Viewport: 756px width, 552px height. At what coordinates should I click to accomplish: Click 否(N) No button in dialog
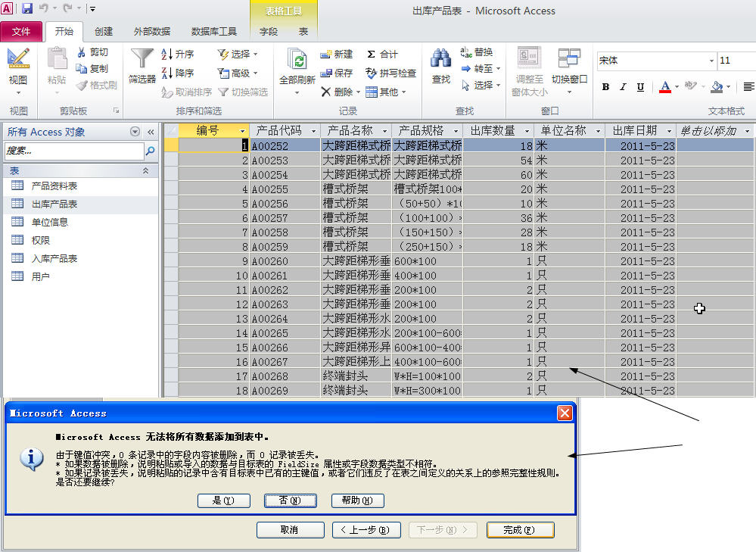pyautogui.click(x=291, y=501)
